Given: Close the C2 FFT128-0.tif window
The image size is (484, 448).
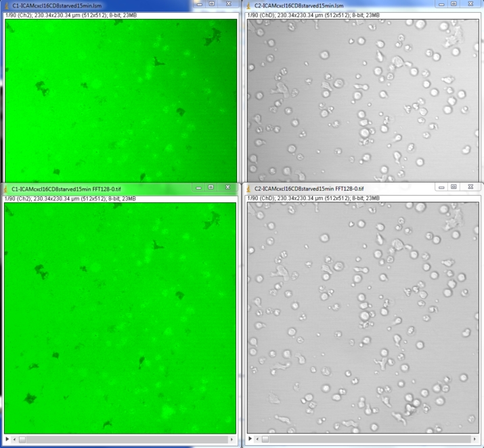Looking at the screenshot, I should (x=469, y=187).
